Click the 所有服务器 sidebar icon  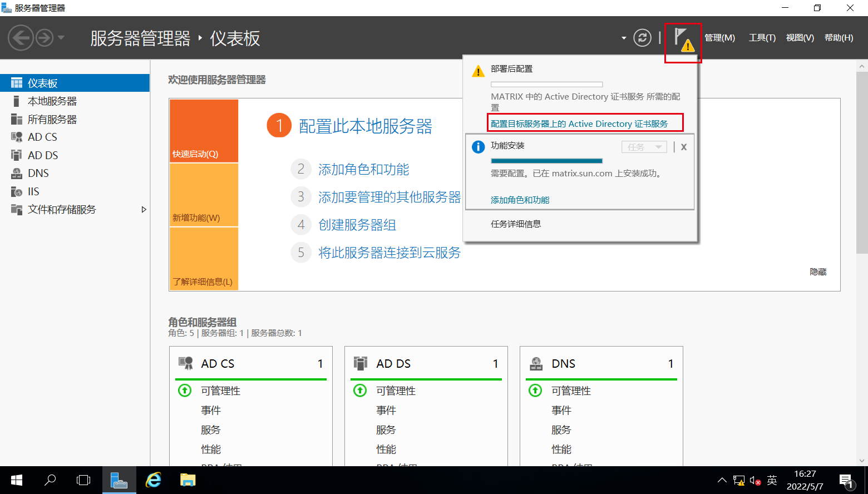17,120
